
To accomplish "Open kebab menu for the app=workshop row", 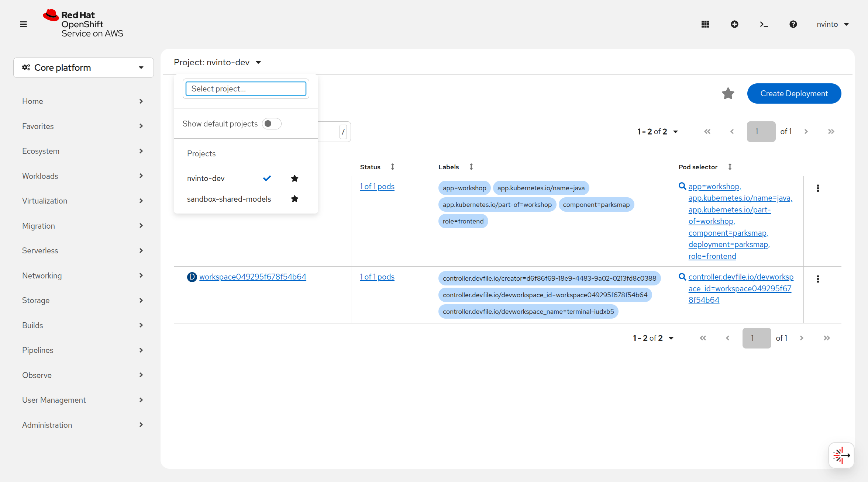I will 818,188.
